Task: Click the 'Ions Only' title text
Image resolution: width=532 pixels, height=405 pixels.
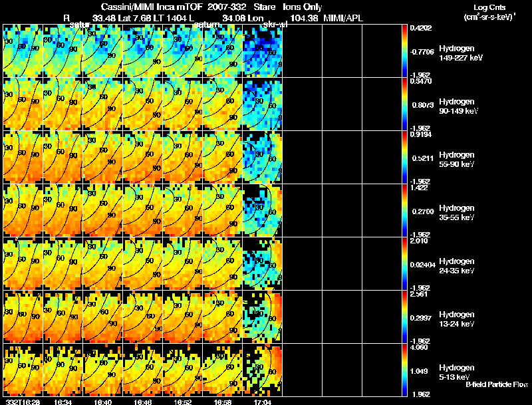Action: 303,7
